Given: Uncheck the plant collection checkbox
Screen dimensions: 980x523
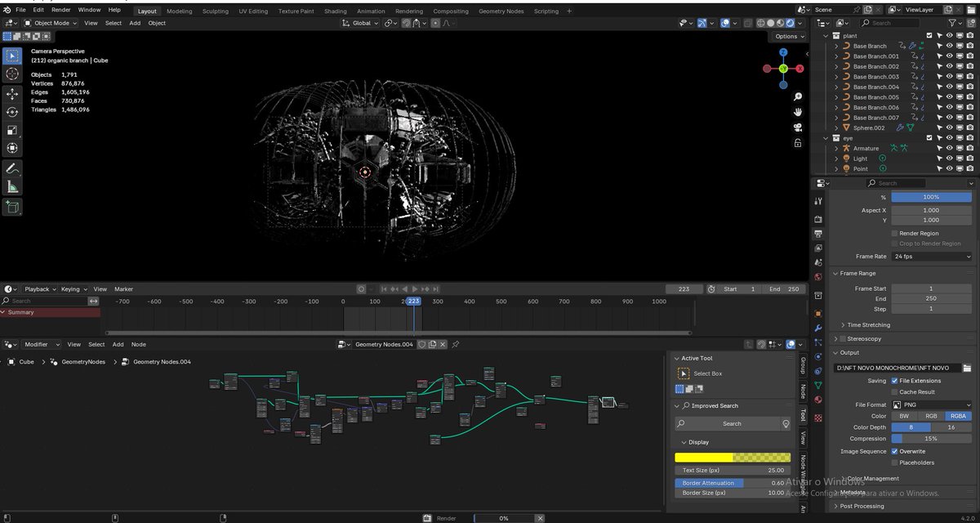Looking at the screenshot, I should [x=929, y=36].
